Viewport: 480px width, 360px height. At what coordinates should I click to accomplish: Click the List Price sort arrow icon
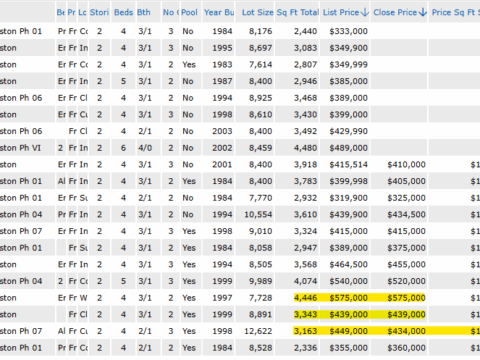point(365,12)
